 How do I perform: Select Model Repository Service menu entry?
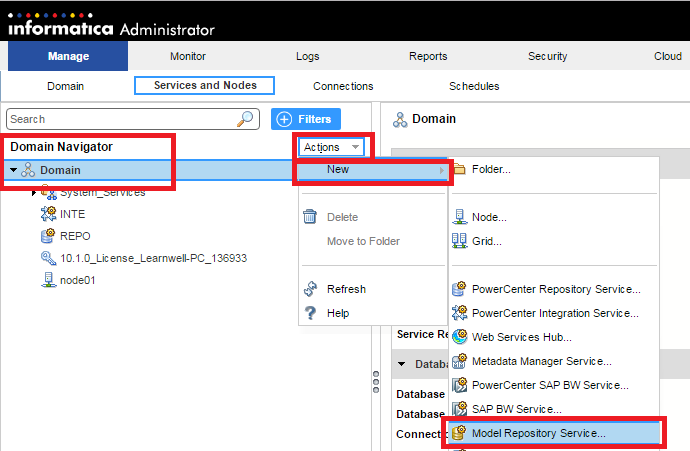coord(538,433)
